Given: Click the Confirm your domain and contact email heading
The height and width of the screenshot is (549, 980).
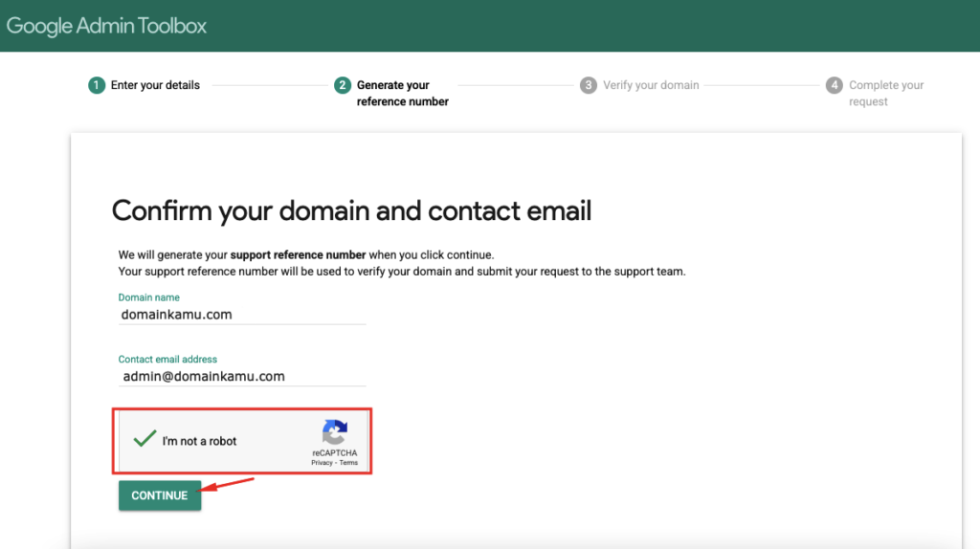Looking at the screenshot, I should tap(351, 210).
